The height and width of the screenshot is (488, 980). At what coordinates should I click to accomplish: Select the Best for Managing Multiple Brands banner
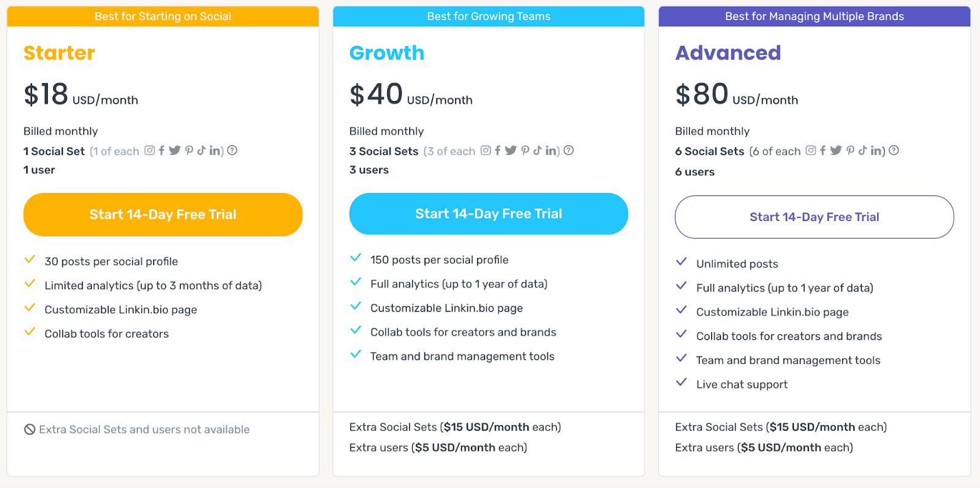(815, 17)
